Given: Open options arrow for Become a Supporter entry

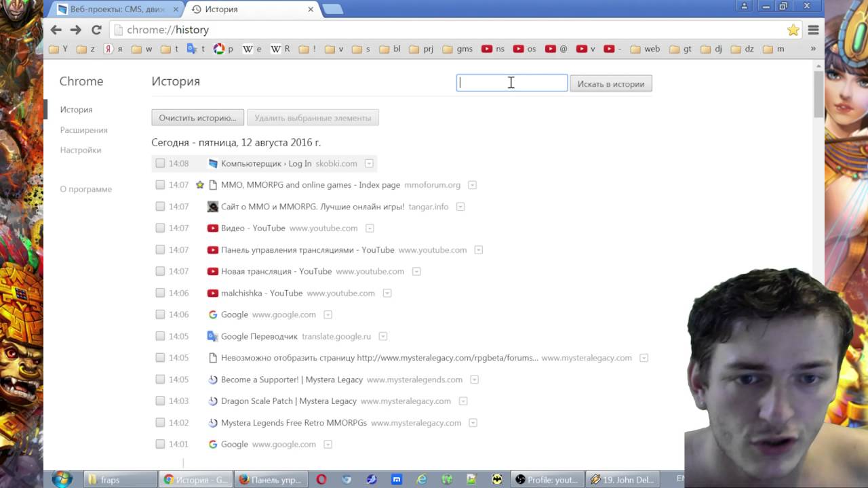Looking at the screenshot, I should pos(474,380).
